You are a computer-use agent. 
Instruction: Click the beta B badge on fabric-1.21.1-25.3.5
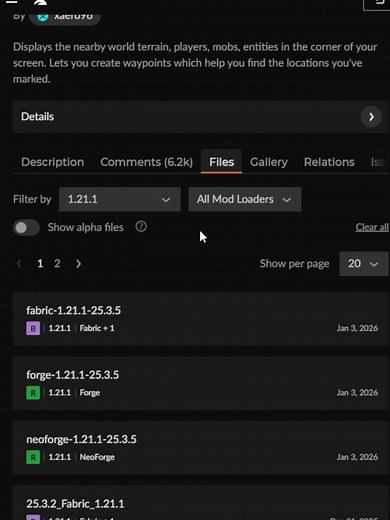[x=33, y=328]
